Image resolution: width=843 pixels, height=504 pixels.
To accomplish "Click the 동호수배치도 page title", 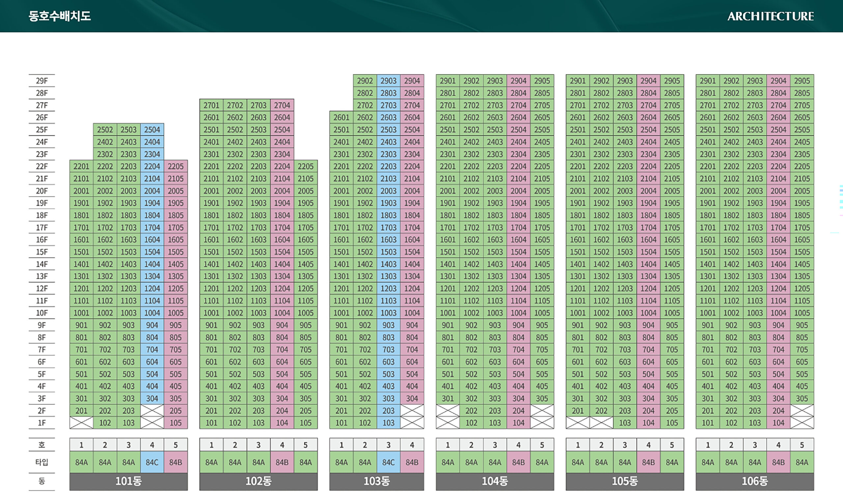I will 59,16.
